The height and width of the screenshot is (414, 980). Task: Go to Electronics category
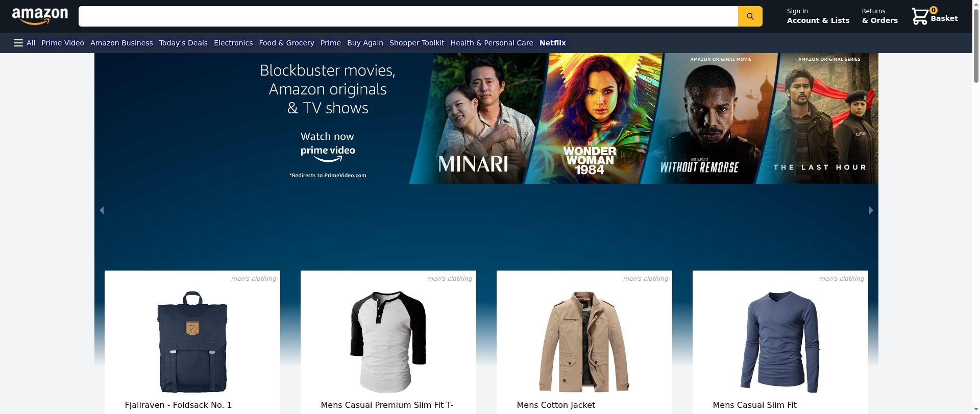(x=233, y=43)
